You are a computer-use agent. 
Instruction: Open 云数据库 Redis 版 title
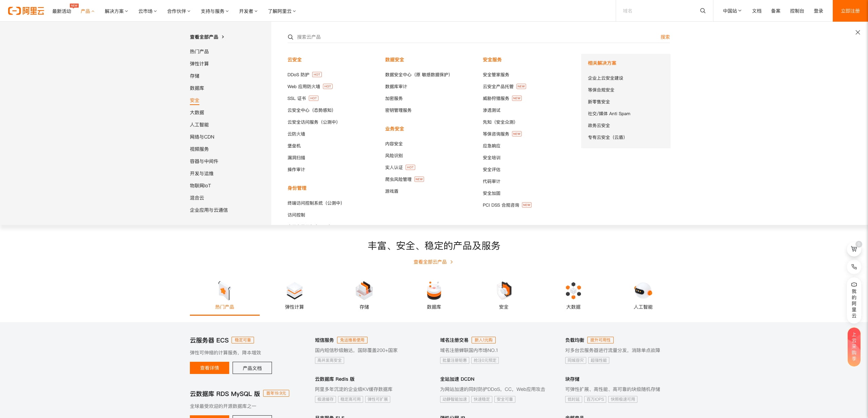click(x=335, y=379)
